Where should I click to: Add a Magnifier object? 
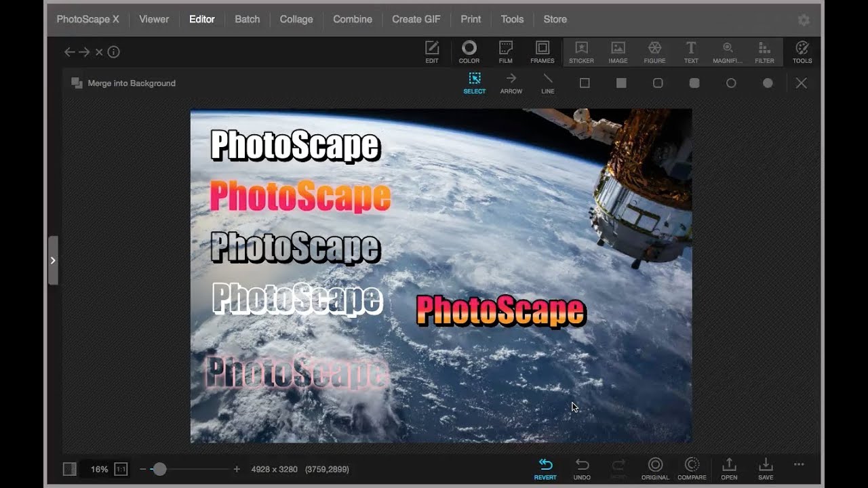(728, 52)
